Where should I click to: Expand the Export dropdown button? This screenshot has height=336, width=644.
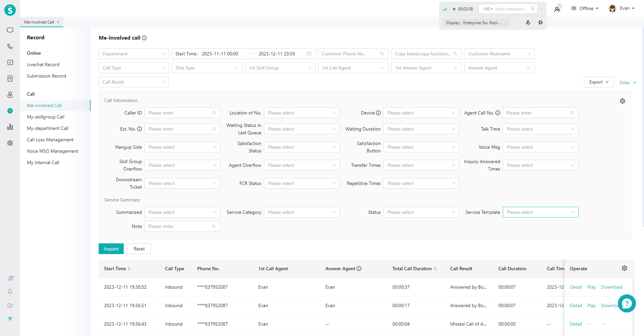599,82
